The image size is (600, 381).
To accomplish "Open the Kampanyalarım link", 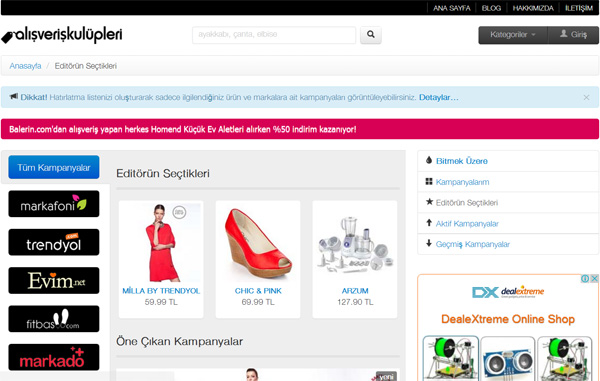I will click(x=462, y=182).
